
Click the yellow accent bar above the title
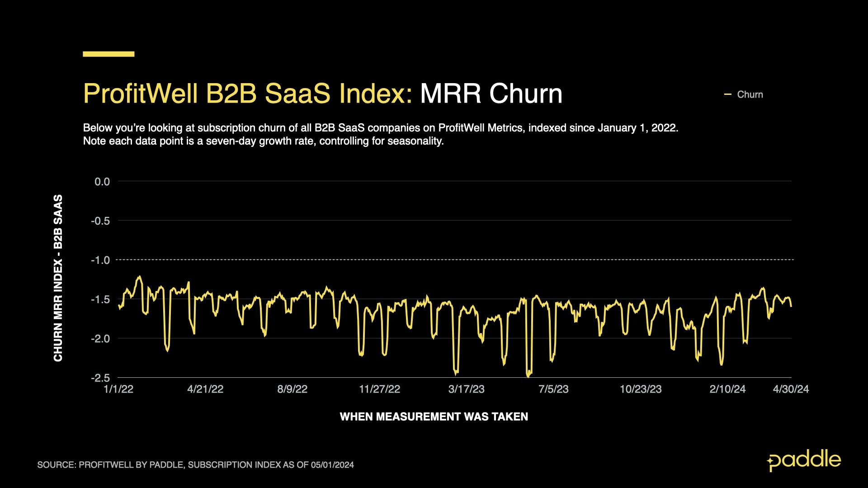108,55
